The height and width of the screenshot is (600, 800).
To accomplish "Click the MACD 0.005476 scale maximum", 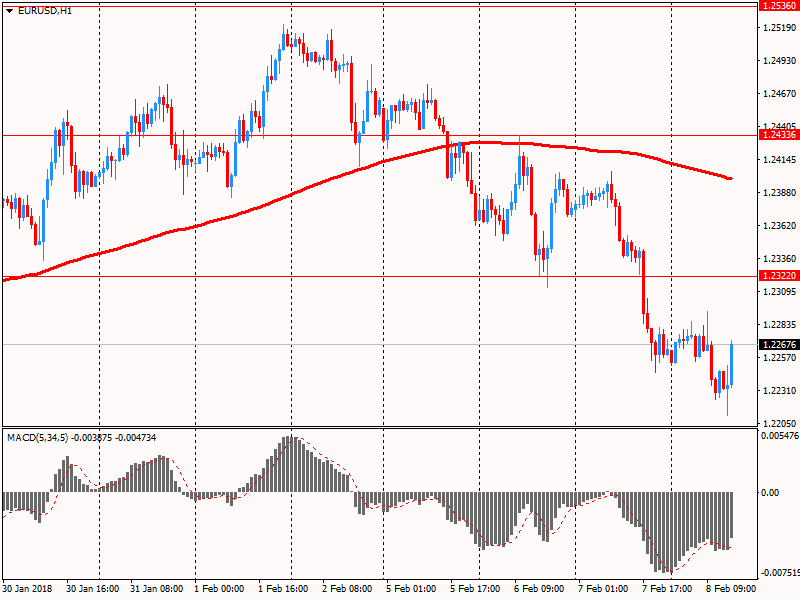I will click(780, 435).
